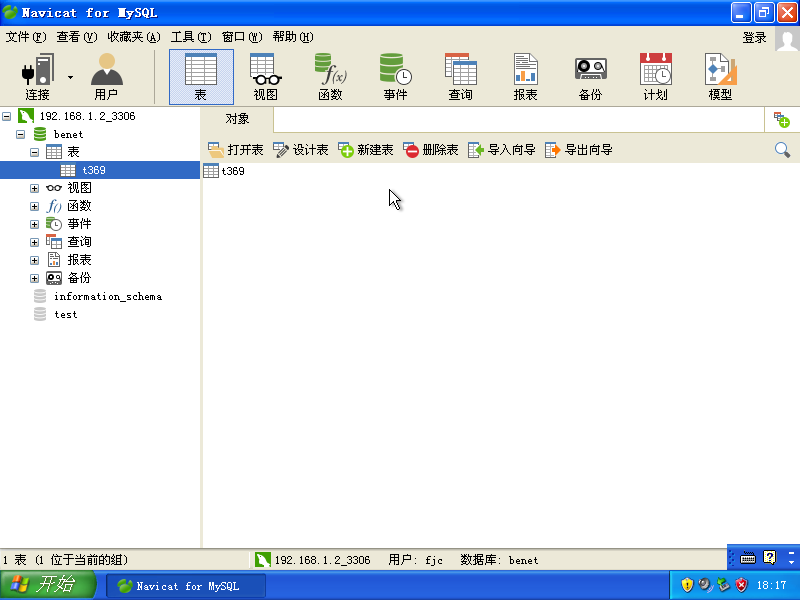Image resolution: width=800 pixels, height=600 pixels.
Task: Click the user avatar picture
Action: [787, 39]
